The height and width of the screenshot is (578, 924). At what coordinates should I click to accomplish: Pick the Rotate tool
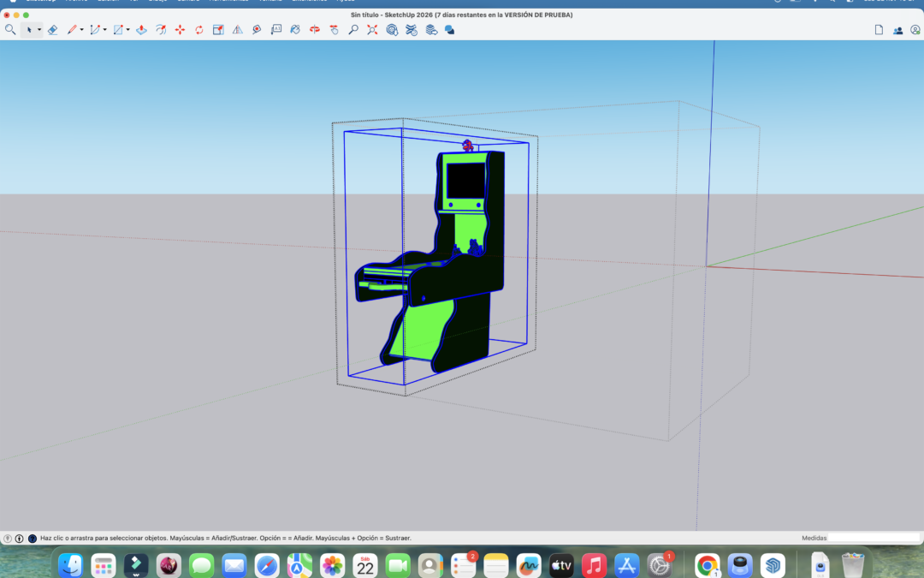(198, 30)
